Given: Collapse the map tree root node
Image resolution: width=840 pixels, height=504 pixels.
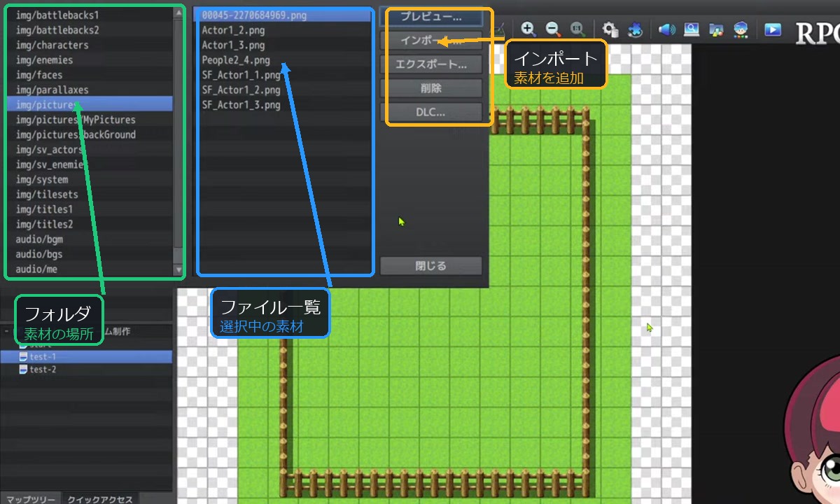Looking at the screenshot, I should coord(6,331).
